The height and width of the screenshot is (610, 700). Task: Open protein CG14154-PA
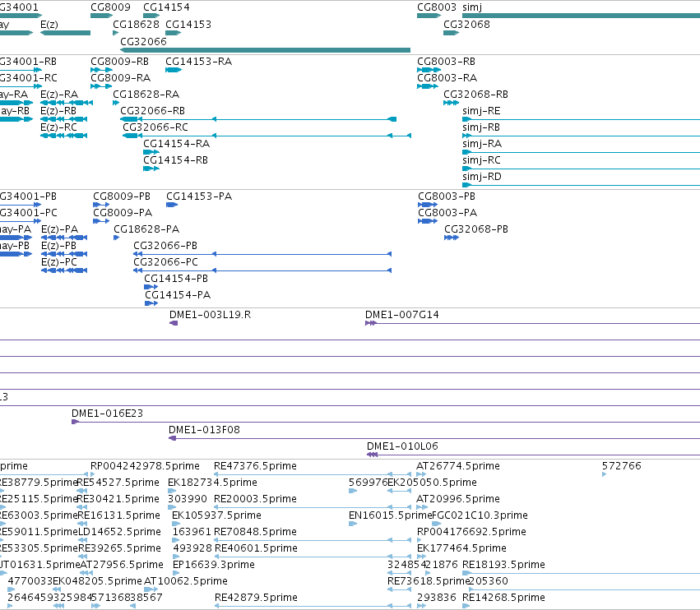[151, 303]
